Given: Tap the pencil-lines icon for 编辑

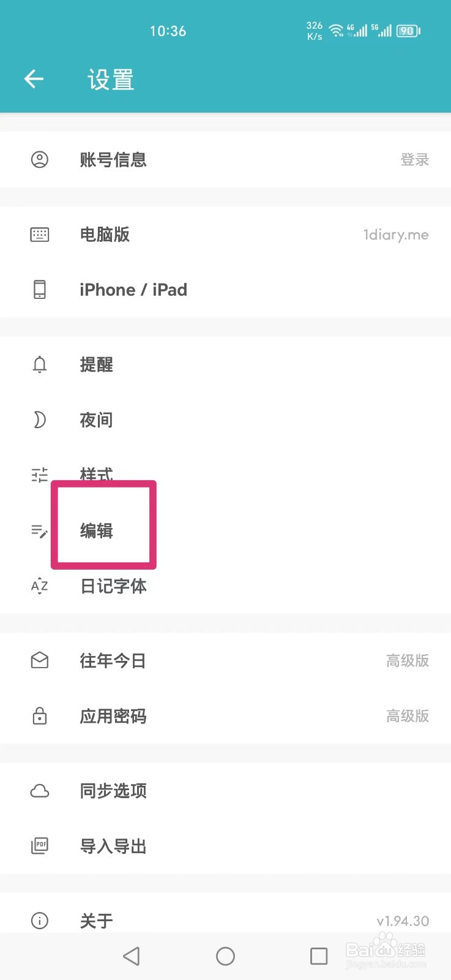Looking at the screenshot, I should point(40,531).
